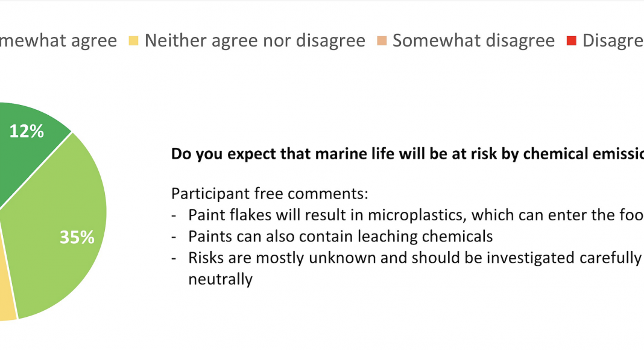Click the Paint flakes microplastics comment

pyautogui.click(x=416, y=215)
